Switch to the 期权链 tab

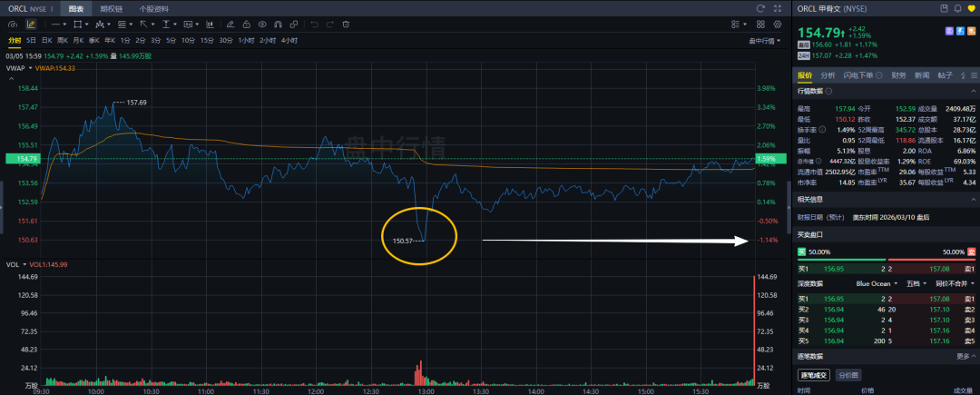(113, 8)
